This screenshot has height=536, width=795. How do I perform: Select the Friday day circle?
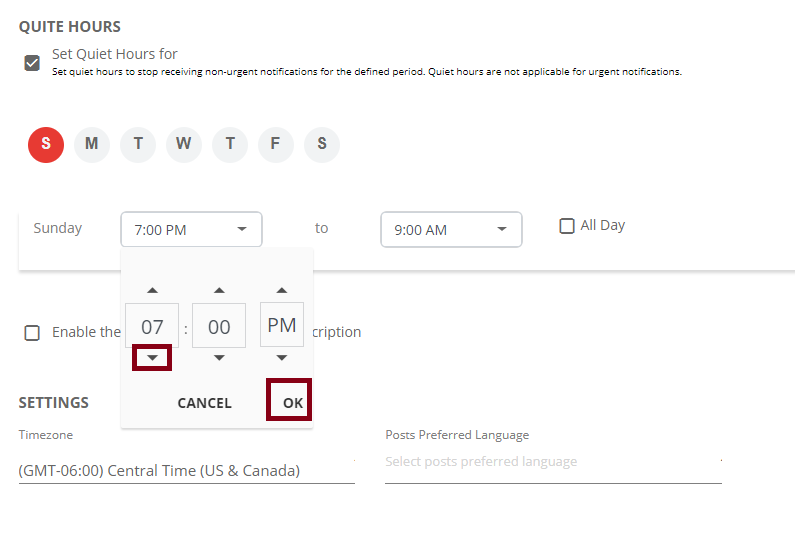pos(276,145)
